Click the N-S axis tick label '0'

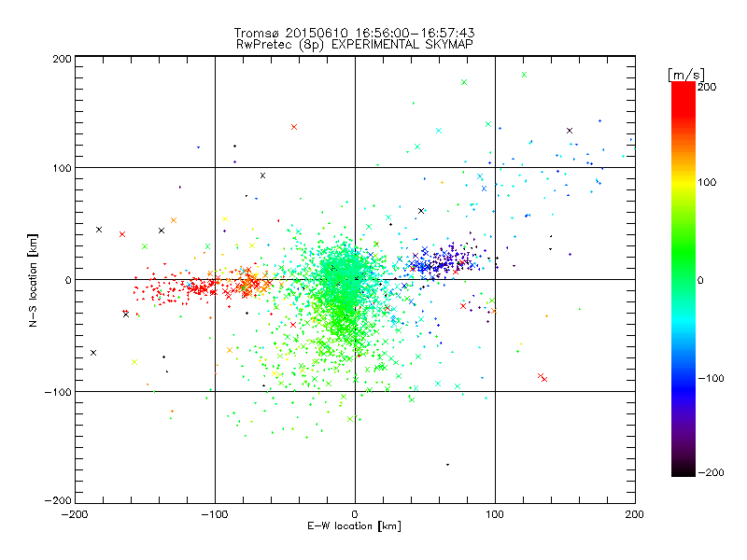point(68,280)
